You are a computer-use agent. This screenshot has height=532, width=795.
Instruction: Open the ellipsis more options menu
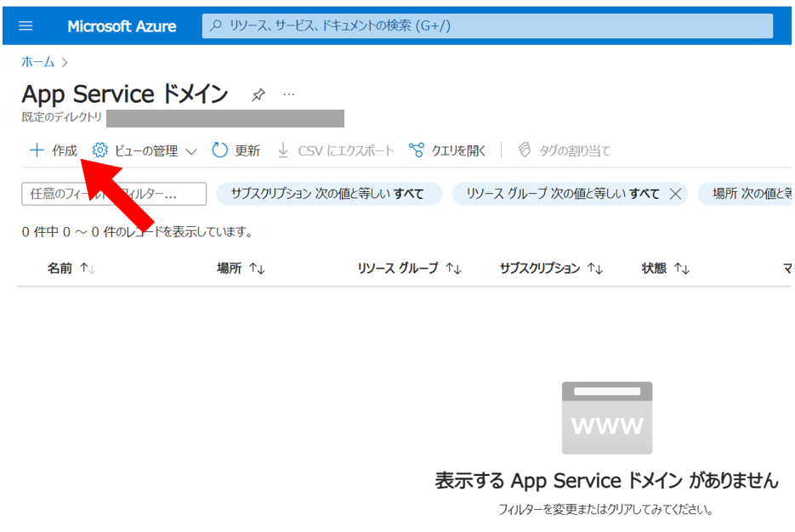(289, 94)
